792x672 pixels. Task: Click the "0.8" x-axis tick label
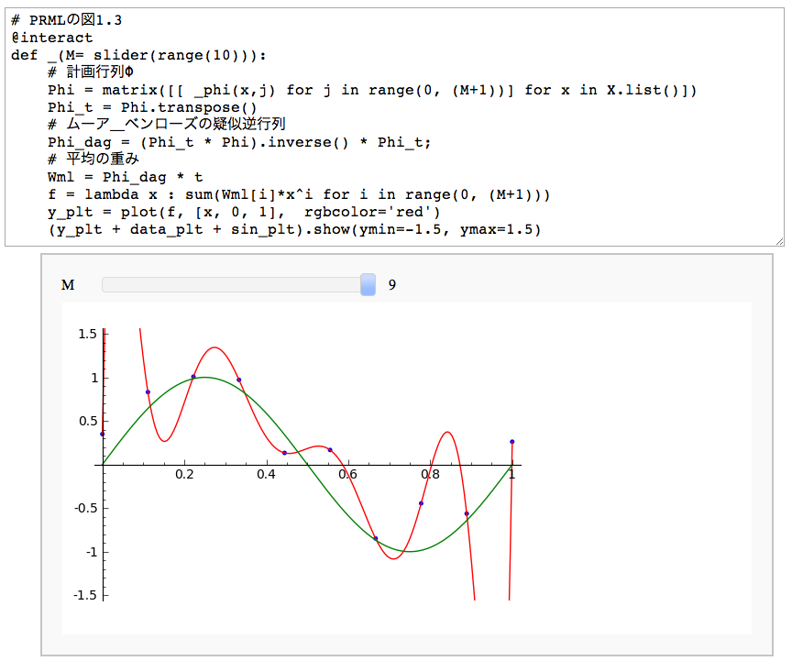click(430, 475)
